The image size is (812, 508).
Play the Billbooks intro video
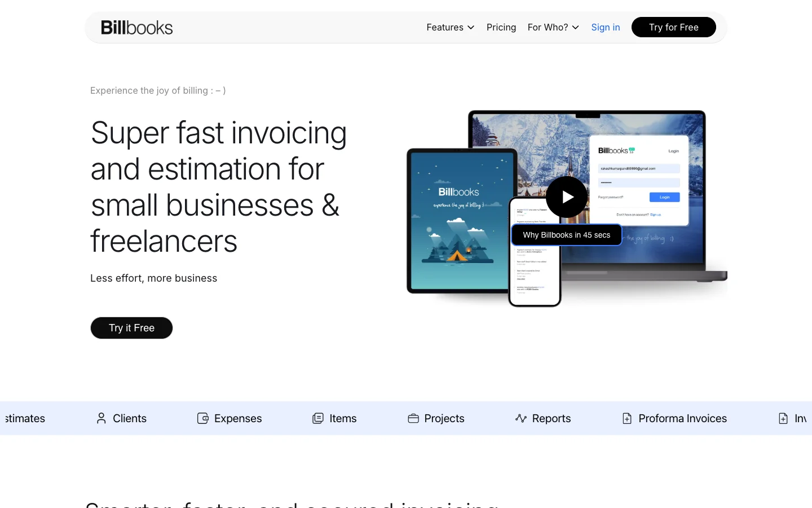click(x=567, y=197)
